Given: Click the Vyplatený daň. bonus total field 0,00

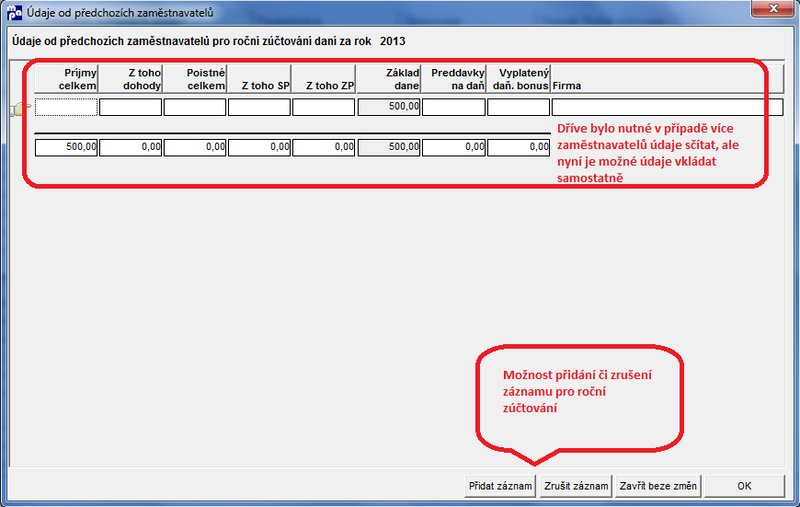Looking at the screenshot, I should pos(518,147).
